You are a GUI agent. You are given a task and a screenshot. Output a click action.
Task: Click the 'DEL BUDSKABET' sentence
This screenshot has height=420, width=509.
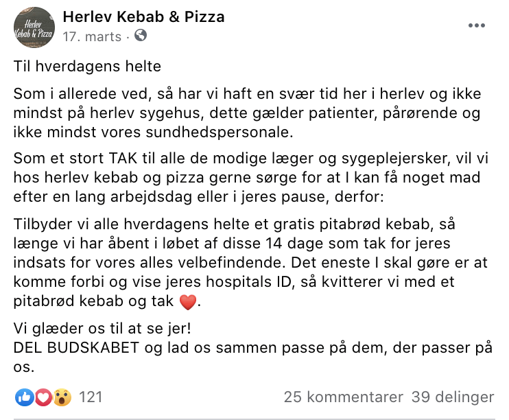253,357
